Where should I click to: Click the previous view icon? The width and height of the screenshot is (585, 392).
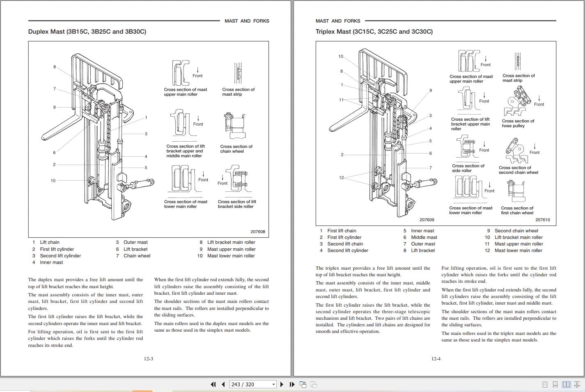303,385
